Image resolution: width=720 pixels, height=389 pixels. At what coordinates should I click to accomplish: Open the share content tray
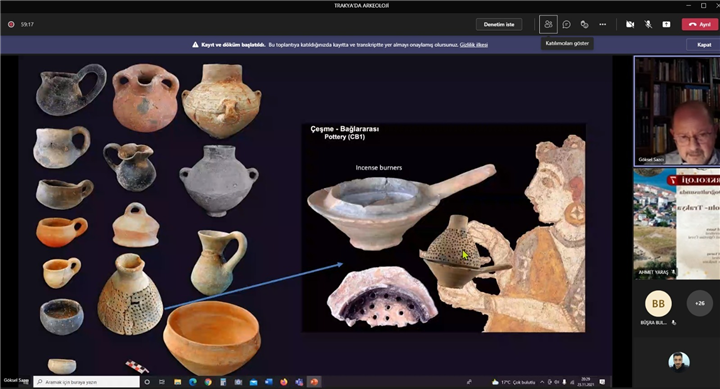point(666,24)
